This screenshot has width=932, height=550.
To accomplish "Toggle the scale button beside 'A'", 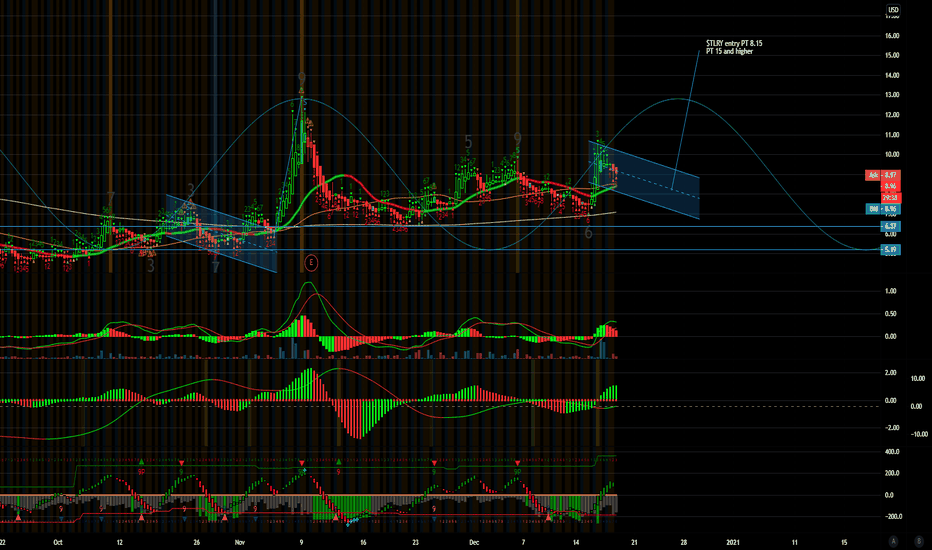I will (x=919, y=541).
